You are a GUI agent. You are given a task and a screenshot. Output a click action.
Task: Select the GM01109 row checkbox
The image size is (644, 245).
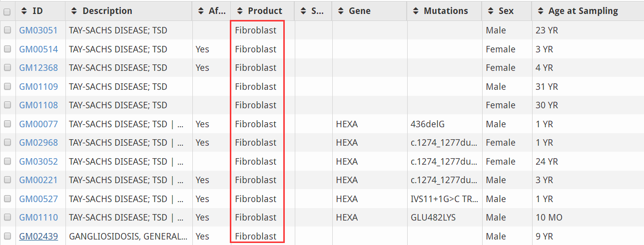(7, 86)
